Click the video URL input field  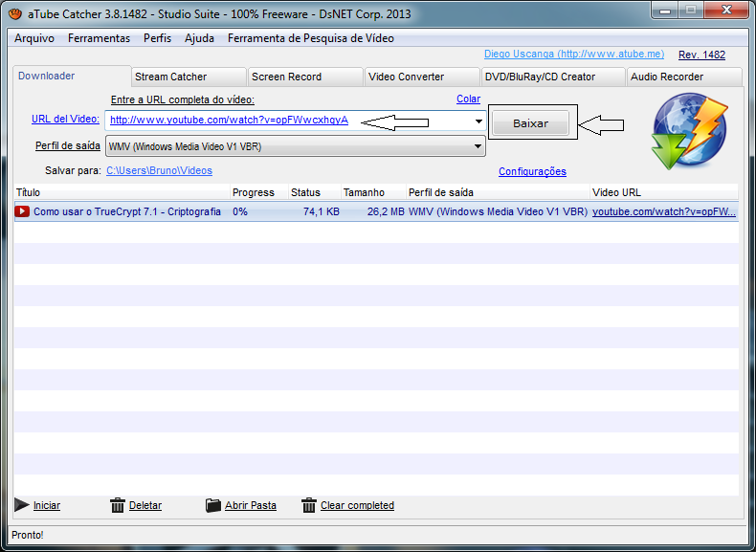(x=287, y=121)
